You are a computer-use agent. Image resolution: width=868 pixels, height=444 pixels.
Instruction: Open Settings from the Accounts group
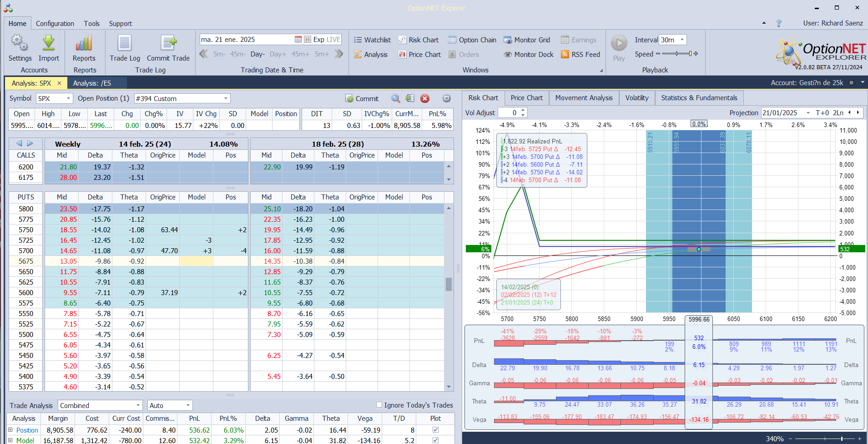point(20,48)
